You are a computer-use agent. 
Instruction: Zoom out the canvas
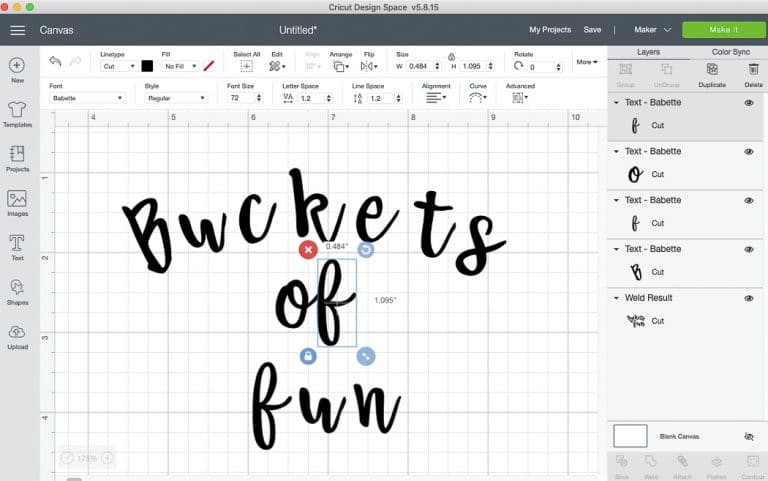coord(67,458)
